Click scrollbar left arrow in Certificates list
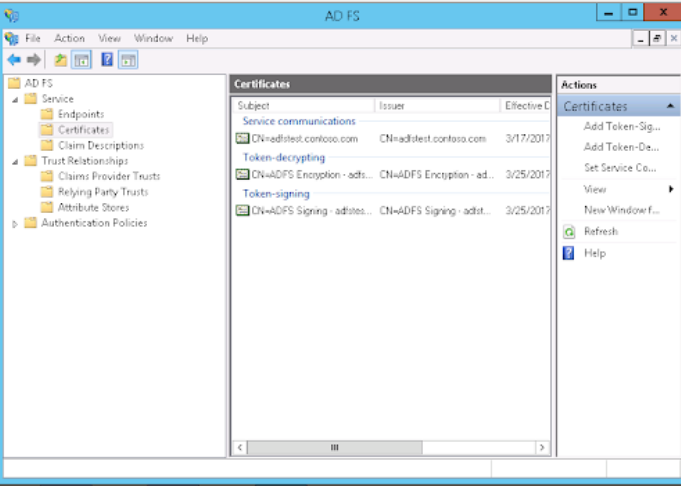This screenshot has height=486, width=681. click(x=240, y=447)
